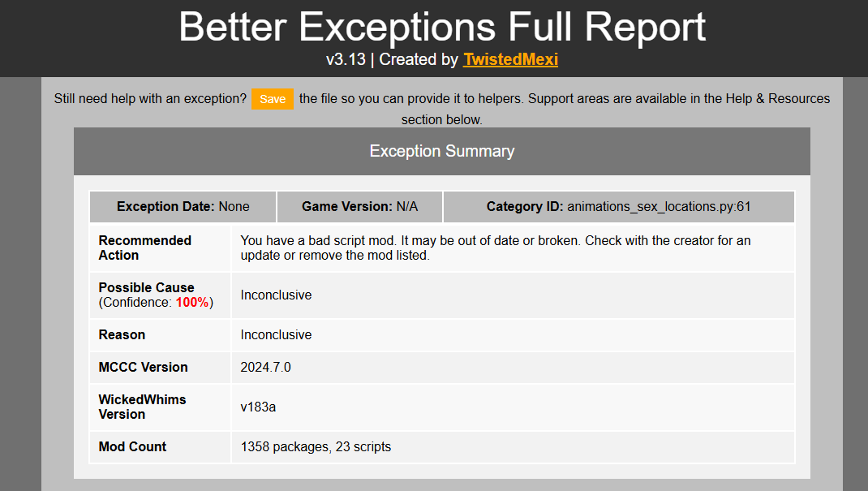Select the v3.13 version text
This screenshot has width=868, height=491.
pyautogui.click(x=346, y=59)
